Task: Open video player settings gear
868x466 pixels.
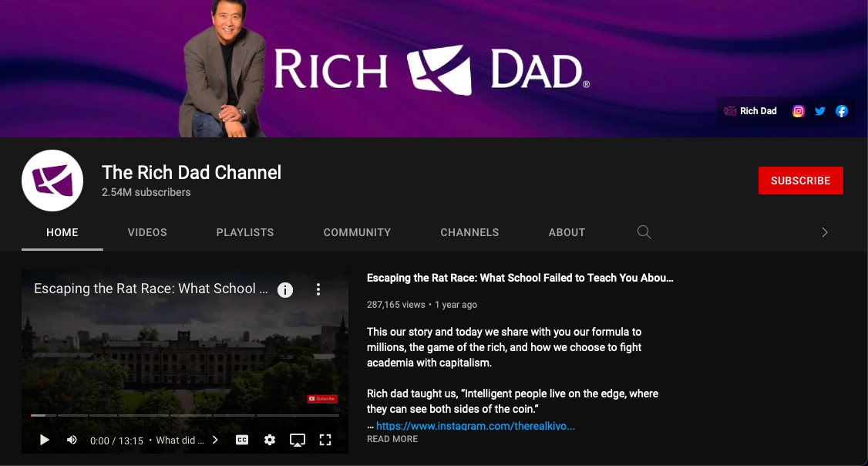Action: 270,440
